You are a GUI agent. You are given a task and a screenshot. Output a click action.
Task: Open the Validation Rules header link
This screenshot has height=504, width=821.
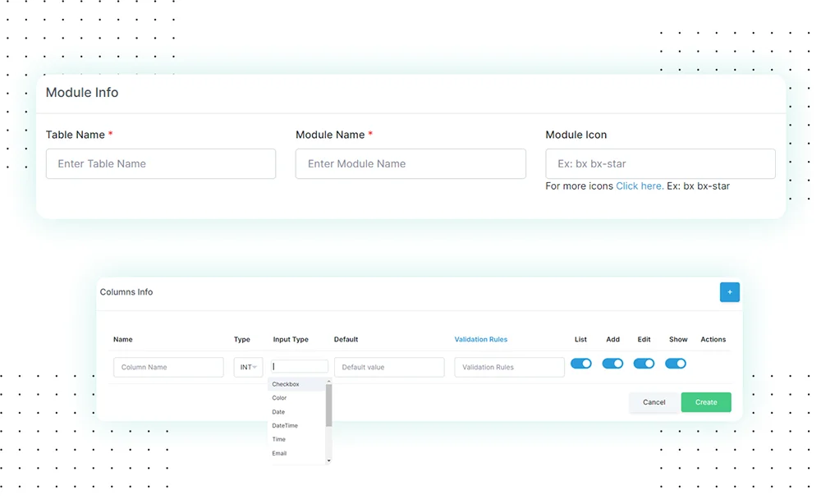(481, 339)
